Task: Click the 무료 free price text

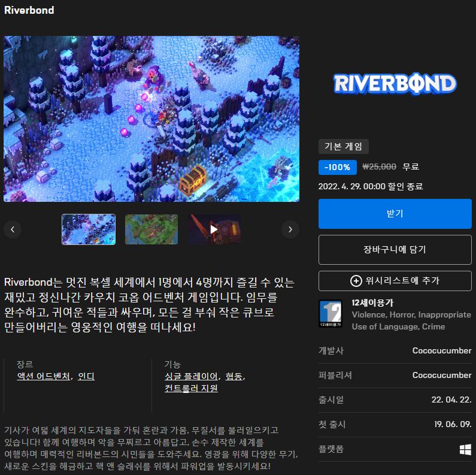Action: pyautogui.click(x=411, y=167)
